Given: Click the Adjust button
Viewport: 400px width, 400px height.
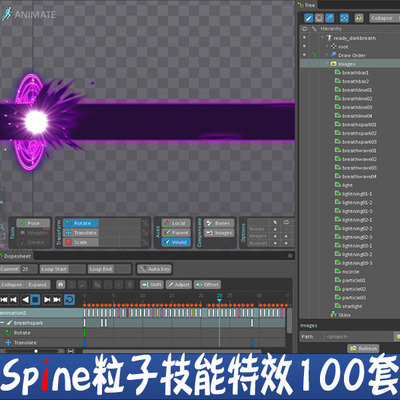Looking at the screenshot, I should pyautogui.click(x=179, y=285).
